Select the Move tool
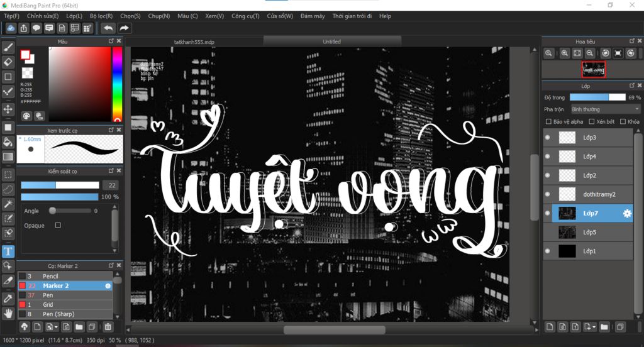The image size is (644, 347). [8, 109]
